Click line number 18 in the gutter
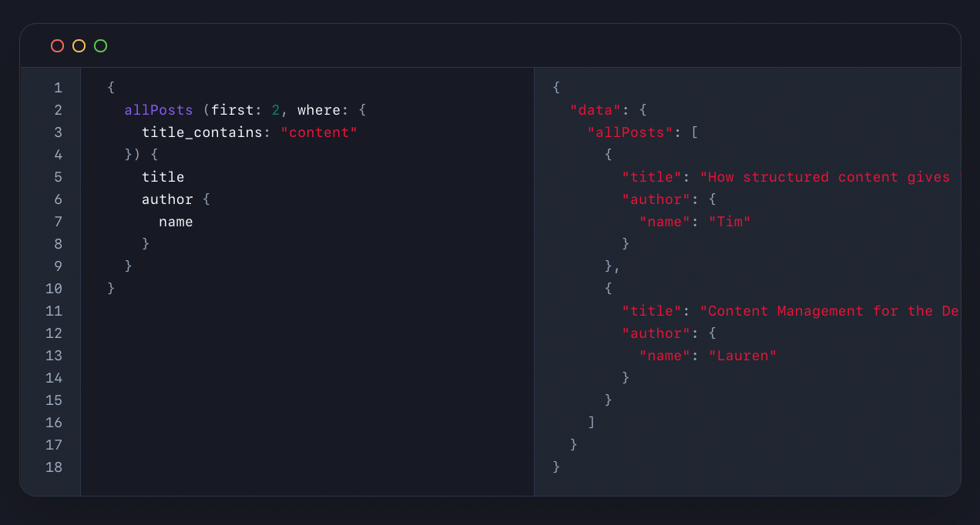Image resolution: width=980 pixels, height=525 pixels. (54, 467)
